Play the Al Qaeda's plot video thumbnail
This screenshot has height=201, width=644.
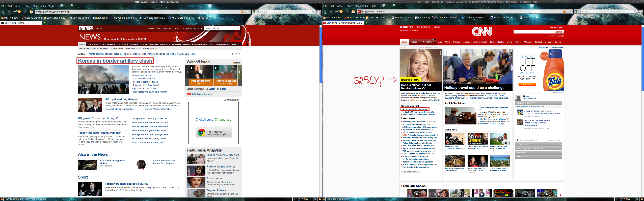455,139
